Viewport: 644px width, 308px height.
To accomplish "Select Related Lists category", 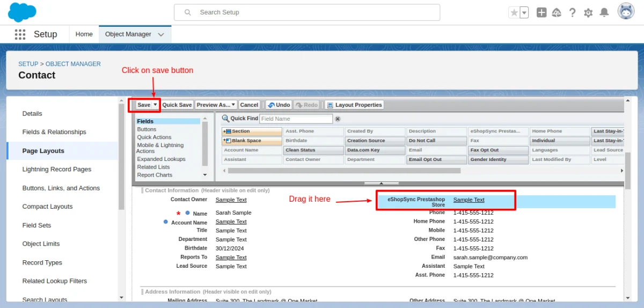I will (x=153, y=167).
